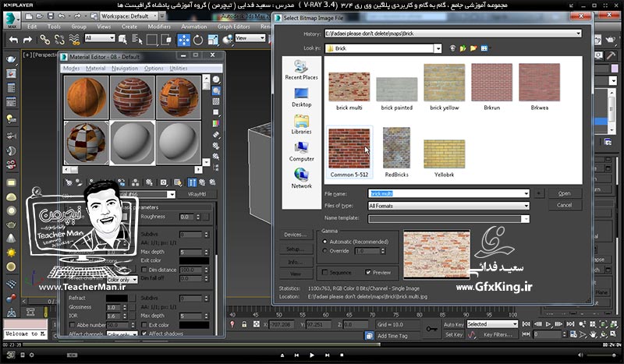Click the Bind to Space Warp icon
This screenshot has width=624, height=364.
coord(74,40)
